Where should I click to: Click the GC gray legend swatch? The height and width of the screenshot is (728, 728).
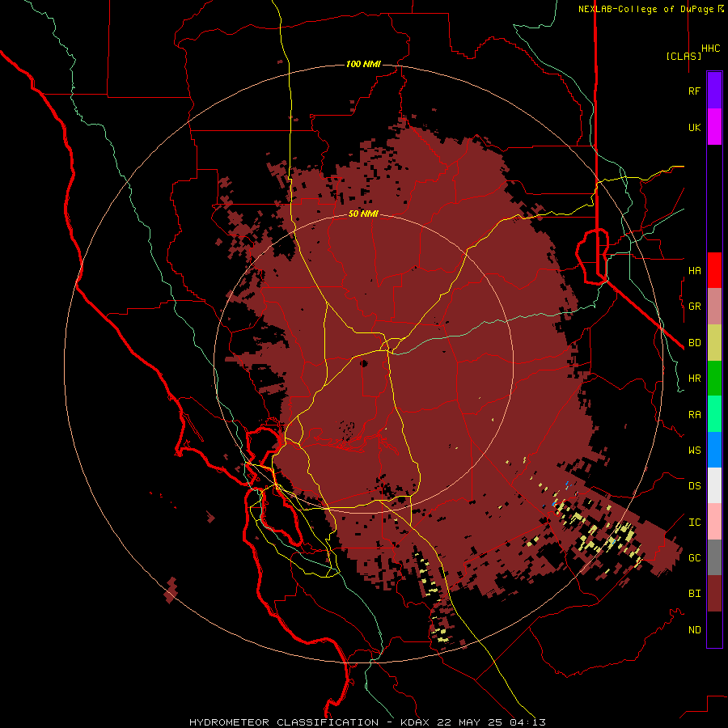click(x=714, y=557)
